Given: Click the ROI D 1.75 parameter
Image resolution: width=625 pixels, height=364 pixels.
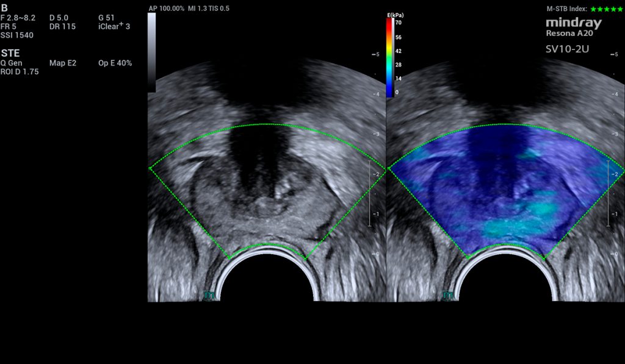Looking at the screenshot, I should pos(20,73).
